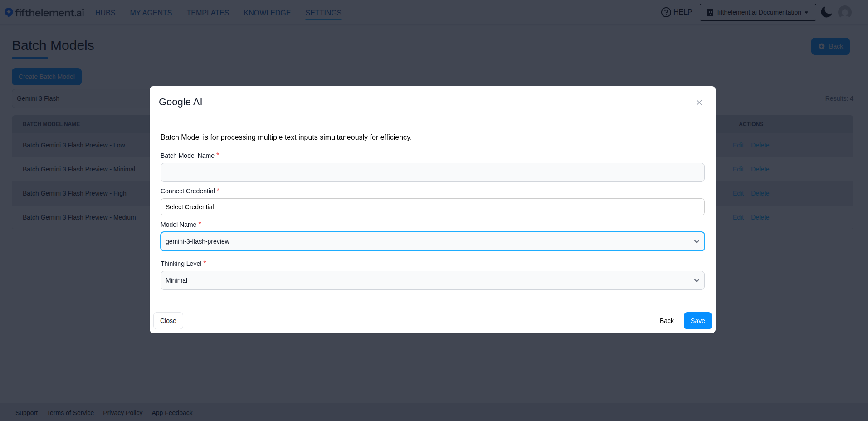Click the Google AI dialog title

click(180, 102)
